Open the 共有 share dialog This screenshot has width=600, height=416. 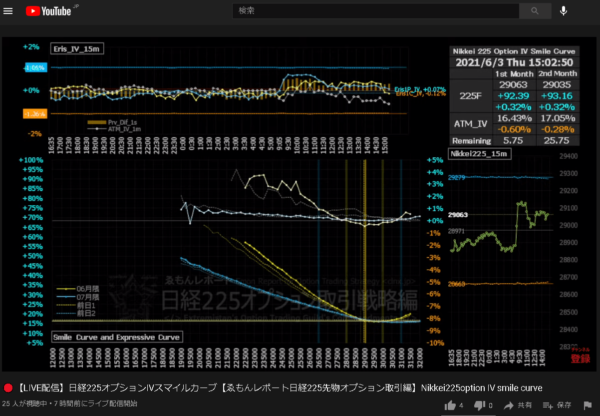519,404
